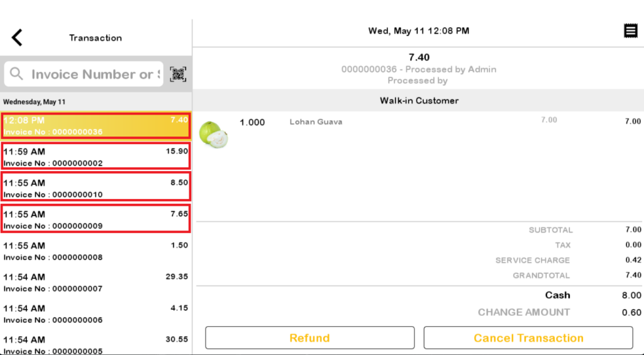Click the Lohan Guava product image
644x355 pixels.
(214, 134)
